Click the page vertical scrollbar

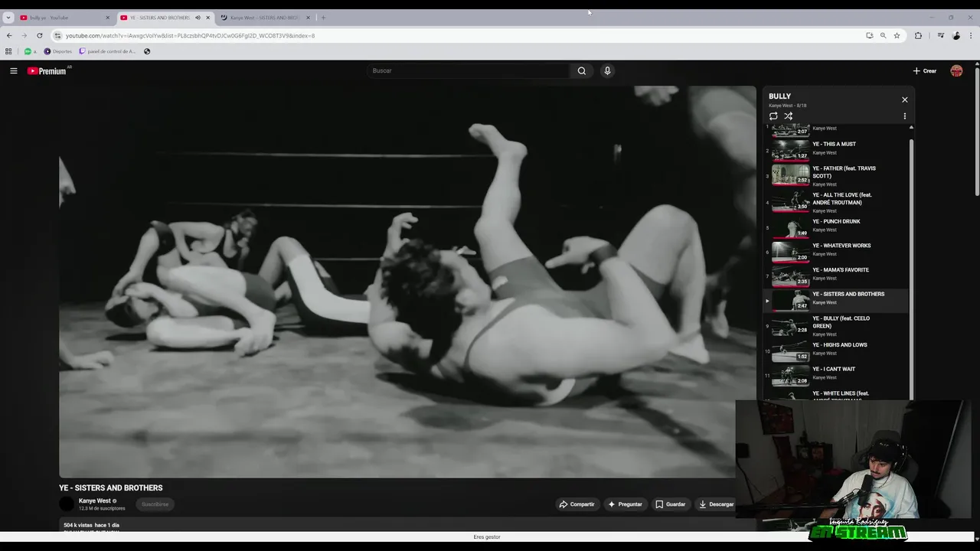[977, 130]
